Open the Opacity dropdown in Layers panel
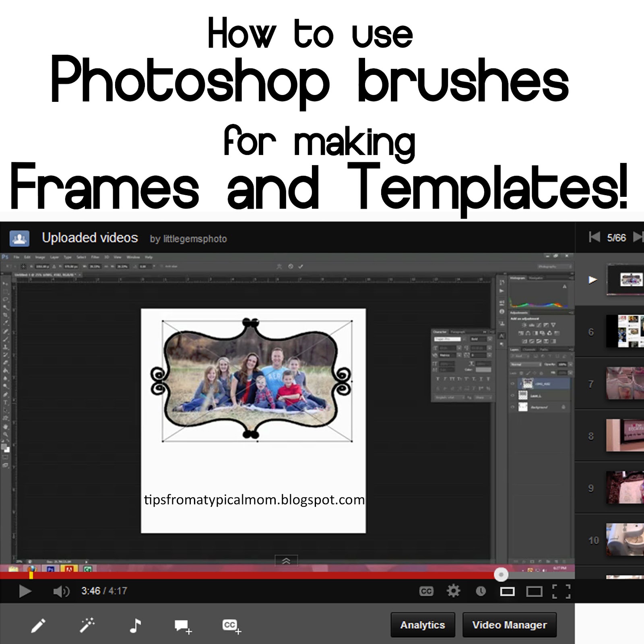Viewport: 644px width, 644px height. pos(563,365)
